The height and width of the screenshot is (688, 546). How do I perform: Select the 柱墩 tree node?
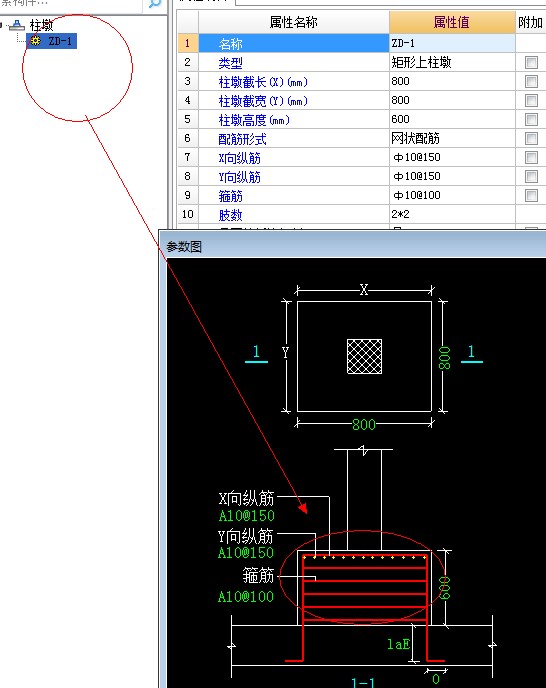tap(41, 25)
